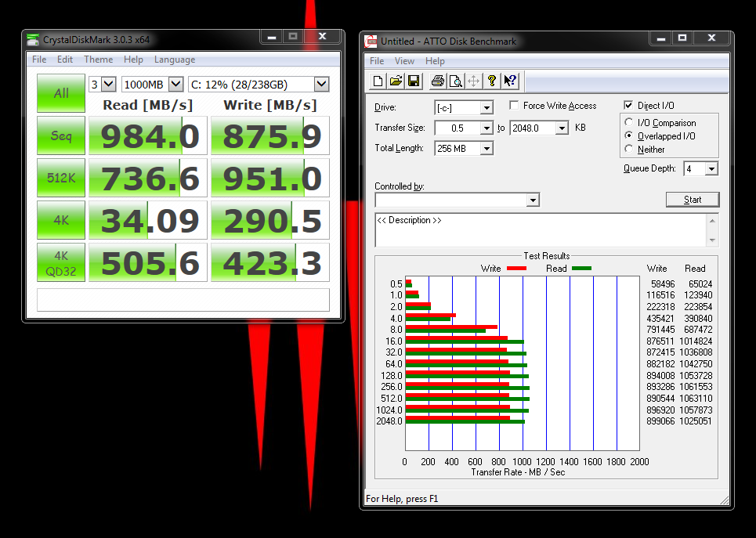
Task: Click the ATTO read value 1063110
Action: [696, 398]
